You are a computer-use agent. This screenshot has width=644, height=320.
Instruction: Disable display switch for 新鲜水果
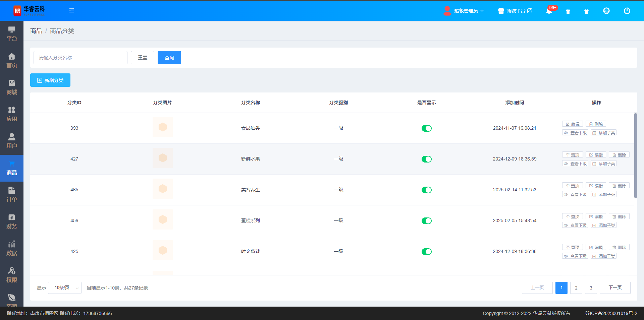pyautogui.click(x=426, y=159)
